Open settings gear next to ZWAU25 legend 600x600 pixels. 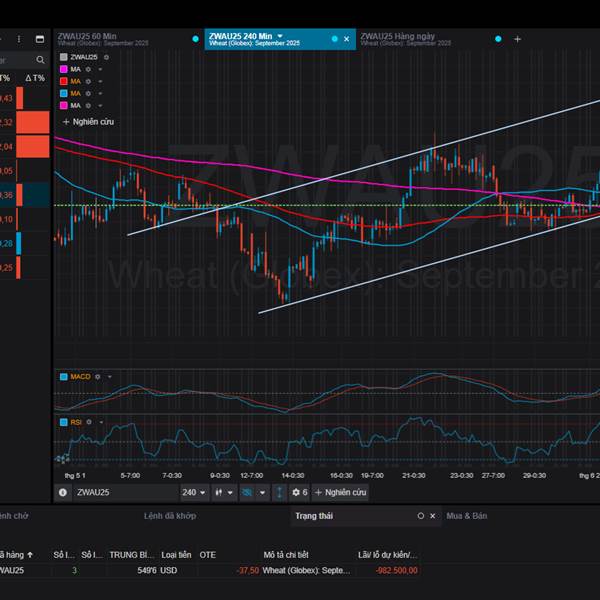[106, 57]
